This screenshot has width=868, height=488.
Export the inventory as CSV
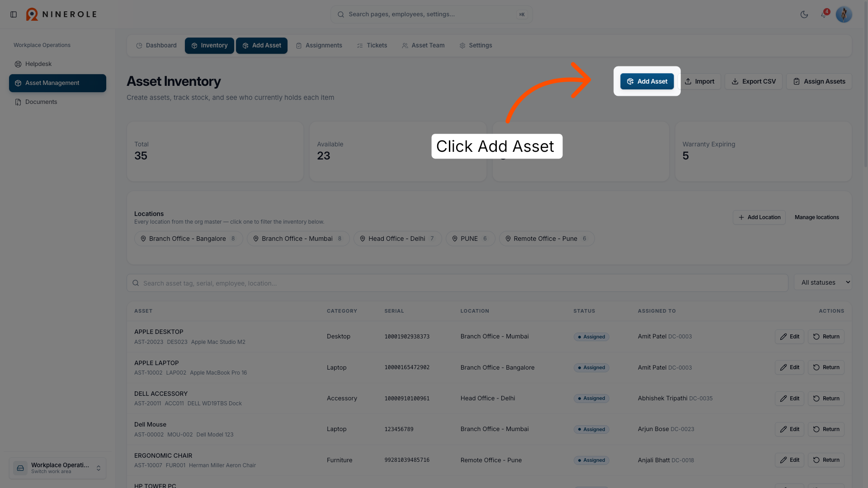pos(754,81)
